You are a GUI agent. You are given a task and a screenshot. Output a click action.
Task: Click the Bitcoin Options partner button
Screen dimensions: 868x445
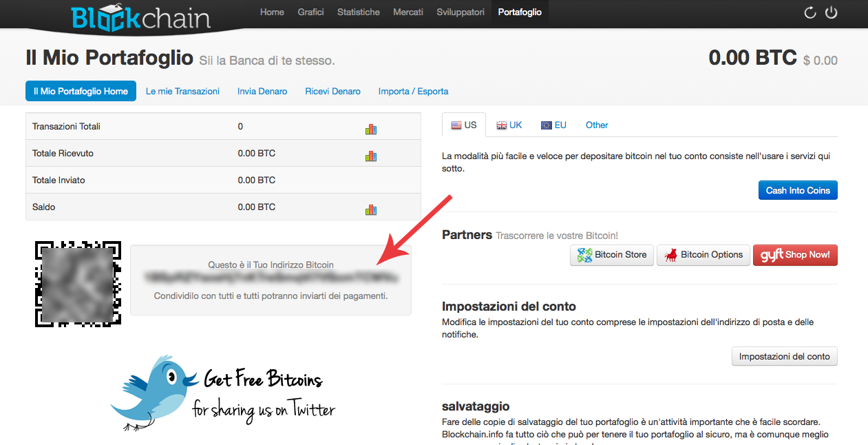[x=703, y=255]
